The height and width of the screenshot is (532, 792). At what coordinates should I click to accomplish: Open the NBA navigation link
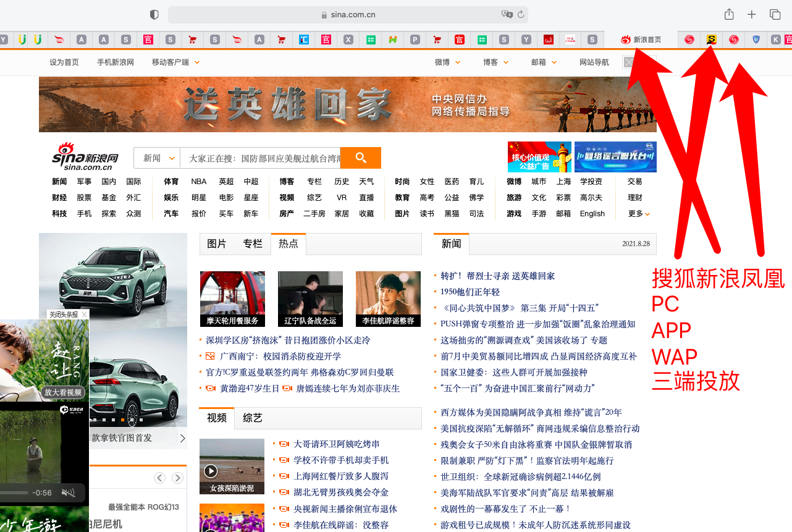[199, 182]
